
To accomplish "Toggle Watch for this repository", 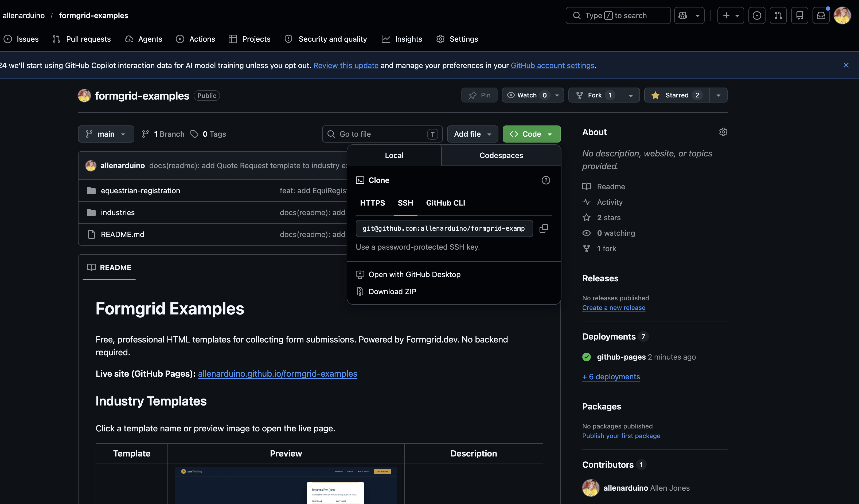I will [x=527, y=95].
